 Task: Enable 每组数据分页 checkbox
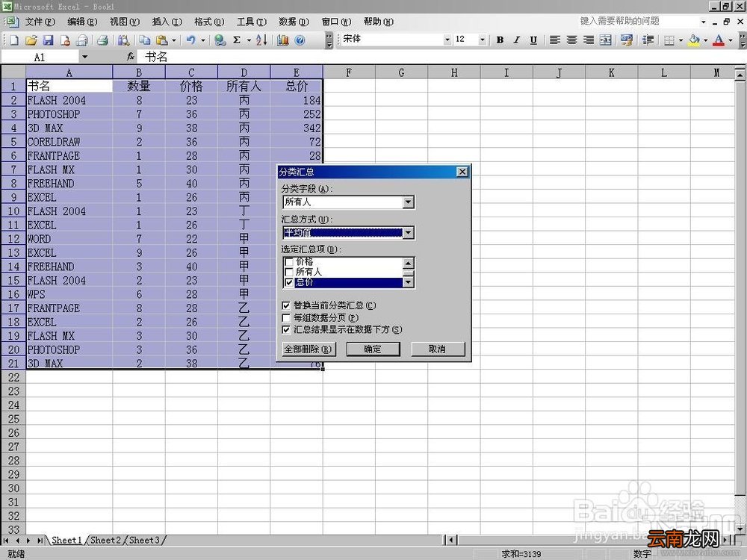[286, 317]
